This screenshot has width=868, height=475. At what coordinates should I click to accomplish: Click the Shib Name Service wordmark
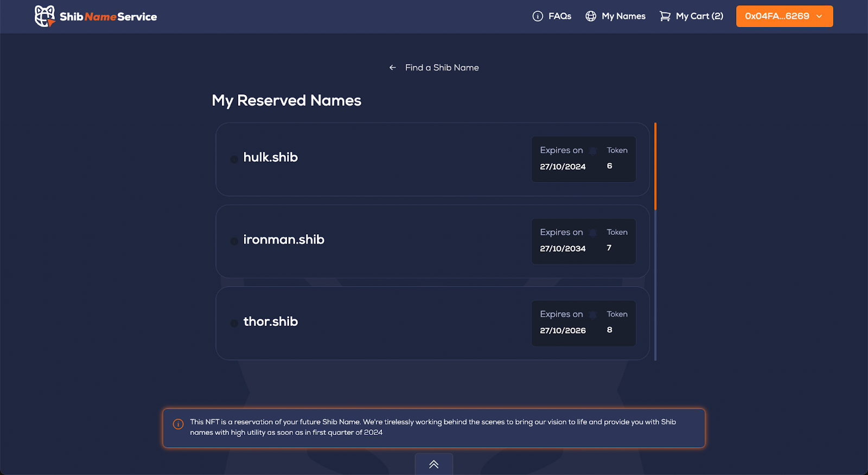coord(108,17)
